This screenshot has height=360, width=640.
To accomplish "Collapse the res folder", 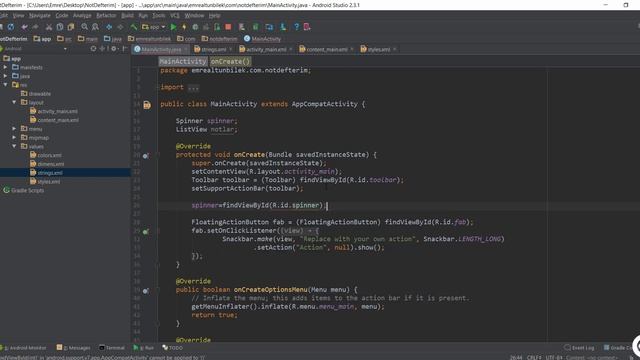I will point(5,84).
